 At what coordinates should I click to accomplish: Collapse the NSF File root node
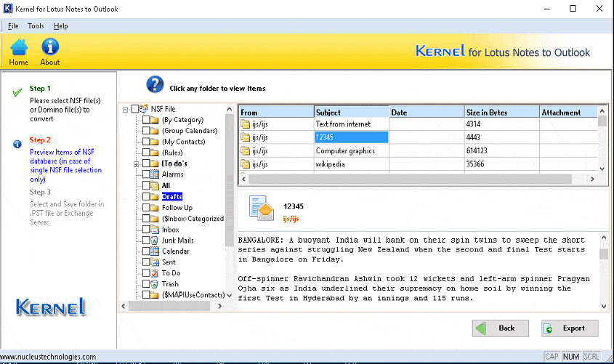pos(126,109)
